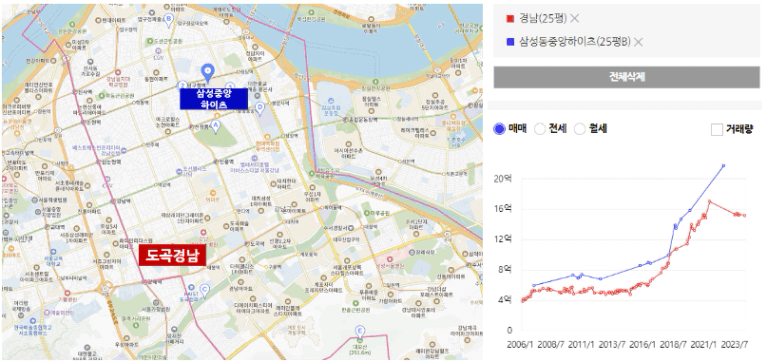The height and width of the screenshot is (362, 767).
Task: Select the 매매 radio button
Action: pos(499,129)
